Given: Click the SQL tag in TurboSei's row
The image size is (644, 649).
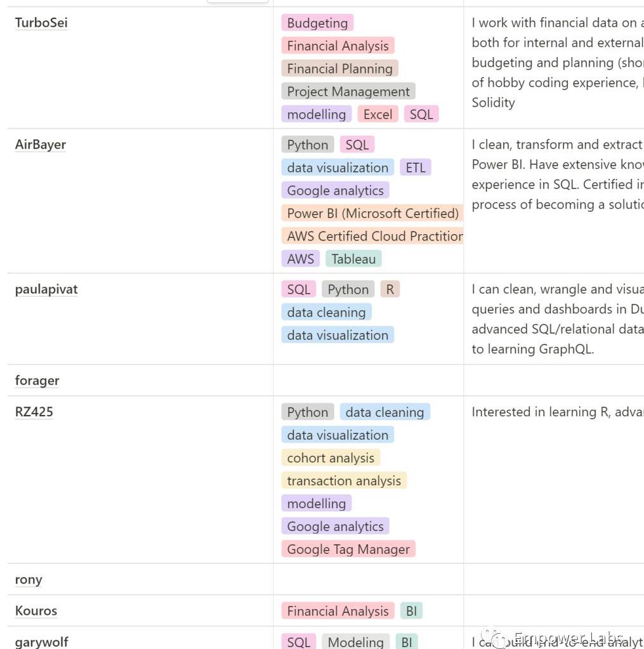Looking at the screenshot, I should (421, 114).
